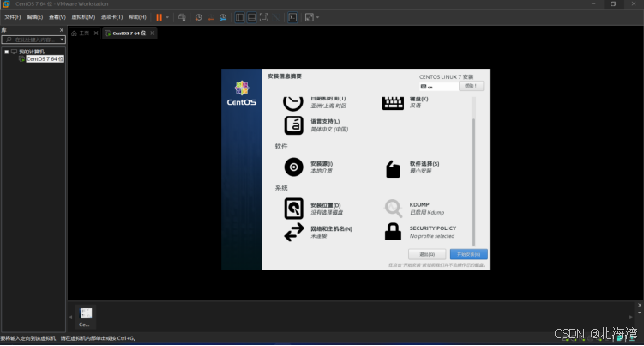Image resolution: width=644 pixels, height=346 pixels.
Task: Click the 安装位置(D) hard disk icon
Action: 293,209
